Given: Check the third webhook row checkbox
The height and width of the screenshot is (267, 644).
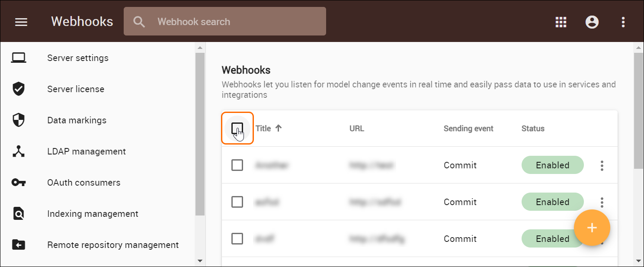Looking at the screenshot, I should tap(237, 239).
